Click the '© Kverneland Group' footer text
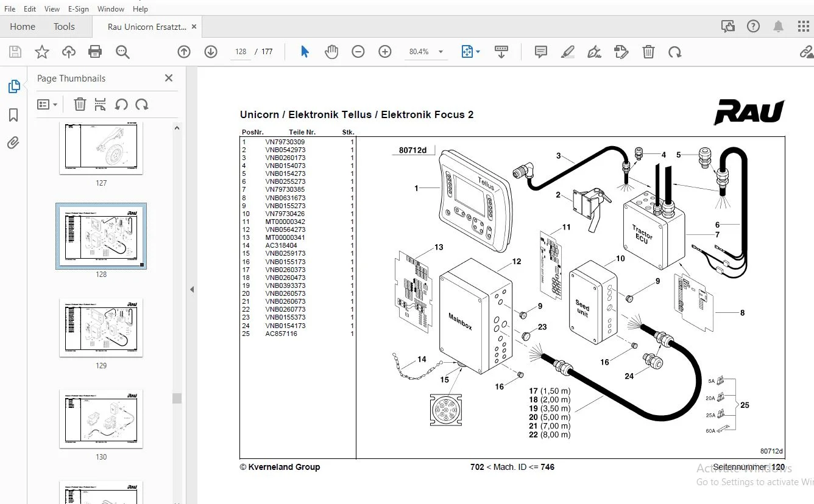814x504 pixels. pos(280,467)
